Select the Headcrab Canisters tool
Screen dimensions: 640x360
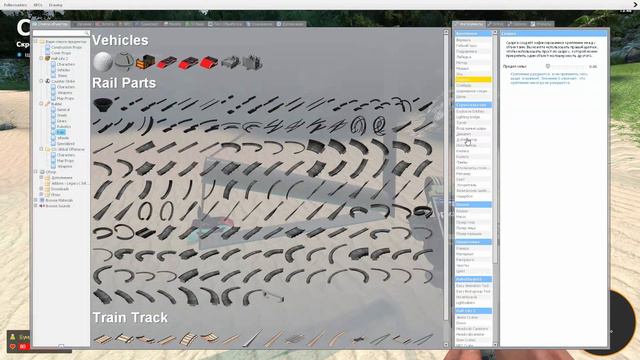tap(473, 329)
